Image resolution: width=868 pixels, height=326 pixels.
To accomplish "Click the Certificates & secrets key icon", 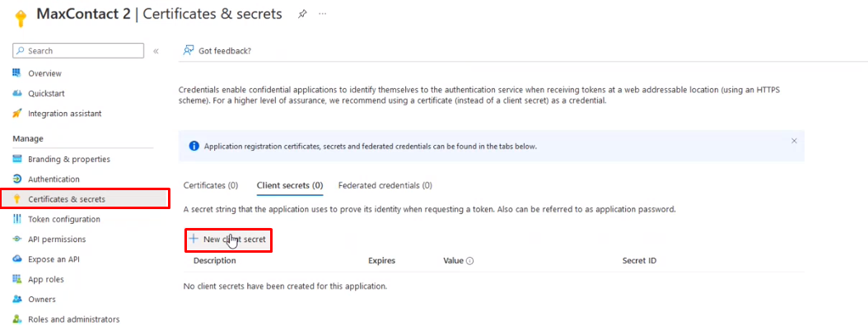I will pos(16,198).
